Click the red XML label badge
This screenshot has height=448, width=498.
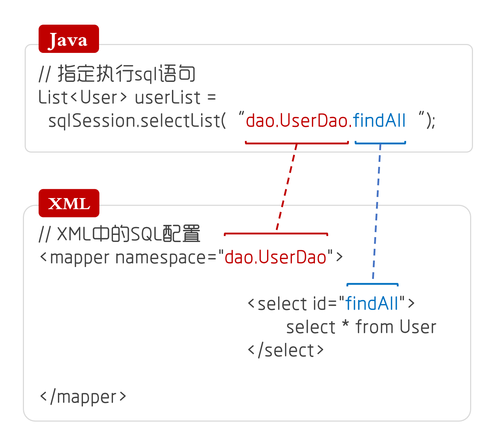coord(68,204)
